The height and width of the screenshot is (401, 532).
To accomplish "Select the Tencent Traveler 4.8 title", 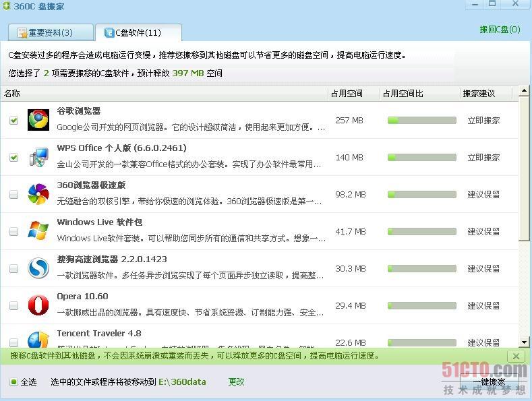I will coord(99,333).
